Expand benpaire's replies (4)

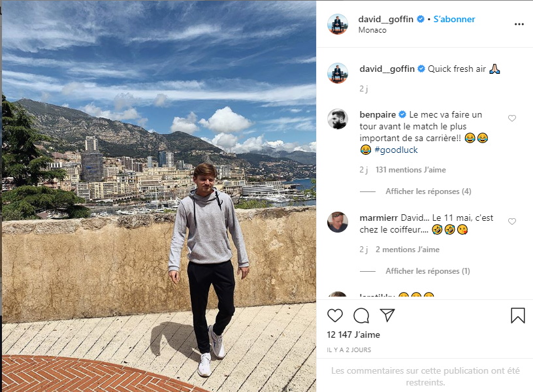tap(428, 191)
